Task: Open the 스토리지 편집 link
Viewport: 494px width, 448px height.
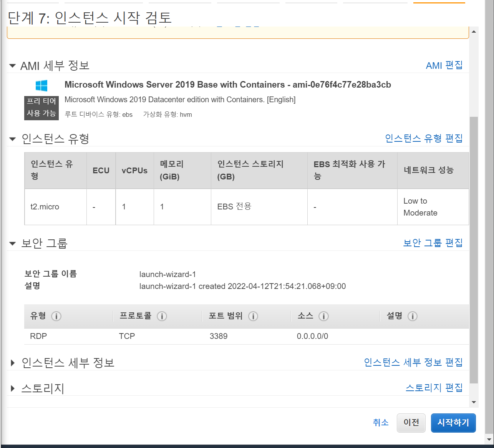Action: tap(434, 388)
